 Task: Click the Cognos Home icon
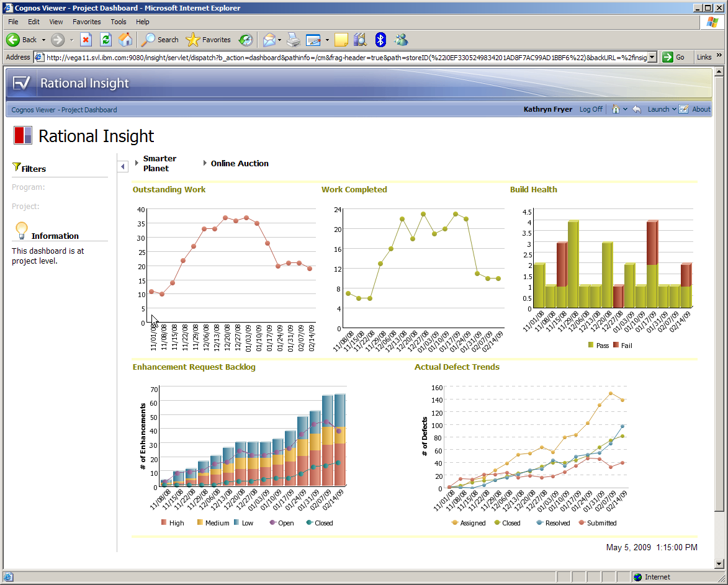616,109
